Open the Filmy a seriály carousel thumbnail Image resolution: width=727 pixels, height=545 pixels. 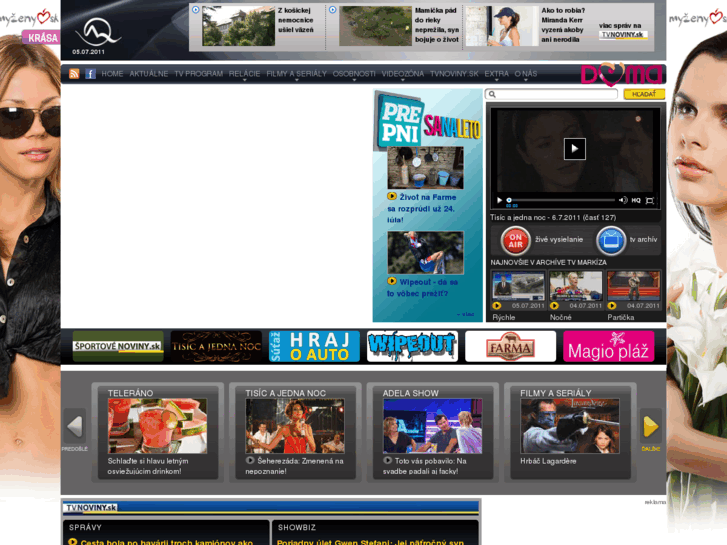[570, 426]
